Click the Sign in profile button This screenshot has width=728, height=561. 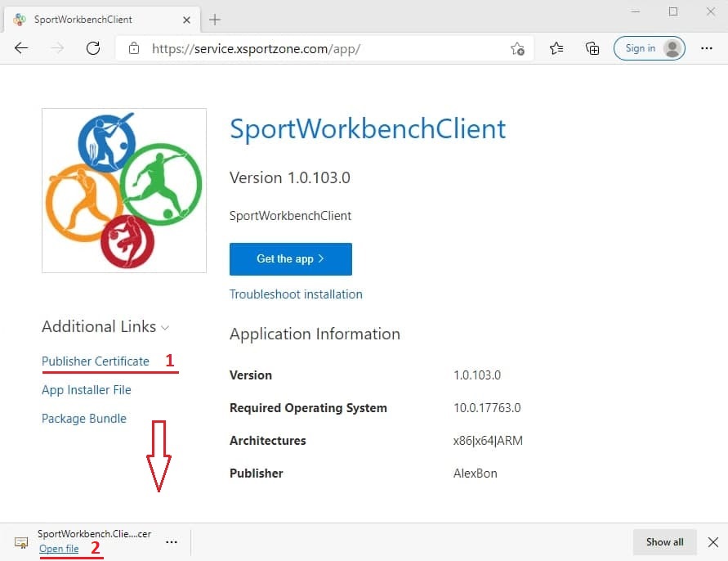pyautogui.click(x=649, y=48)
